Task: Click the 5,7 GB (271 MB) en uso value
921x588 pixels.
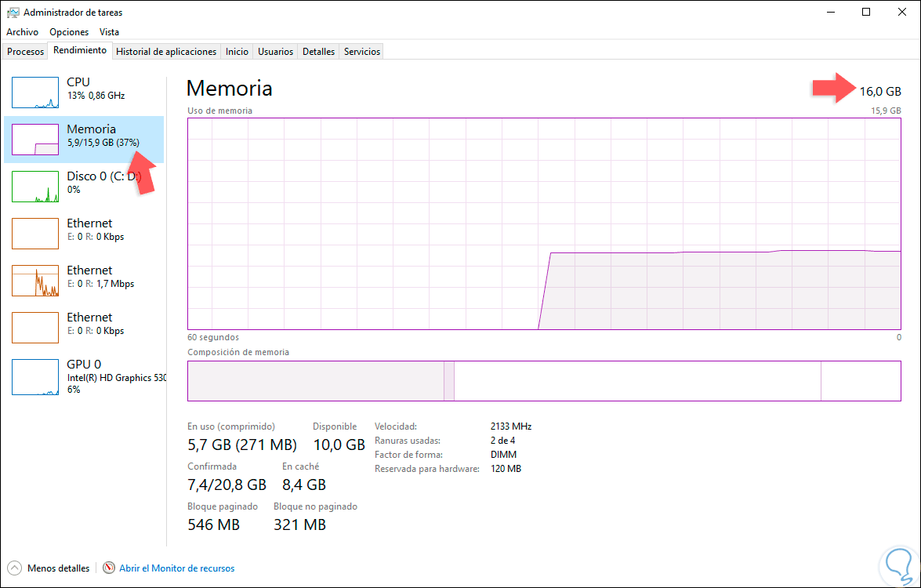Action: 242,445
